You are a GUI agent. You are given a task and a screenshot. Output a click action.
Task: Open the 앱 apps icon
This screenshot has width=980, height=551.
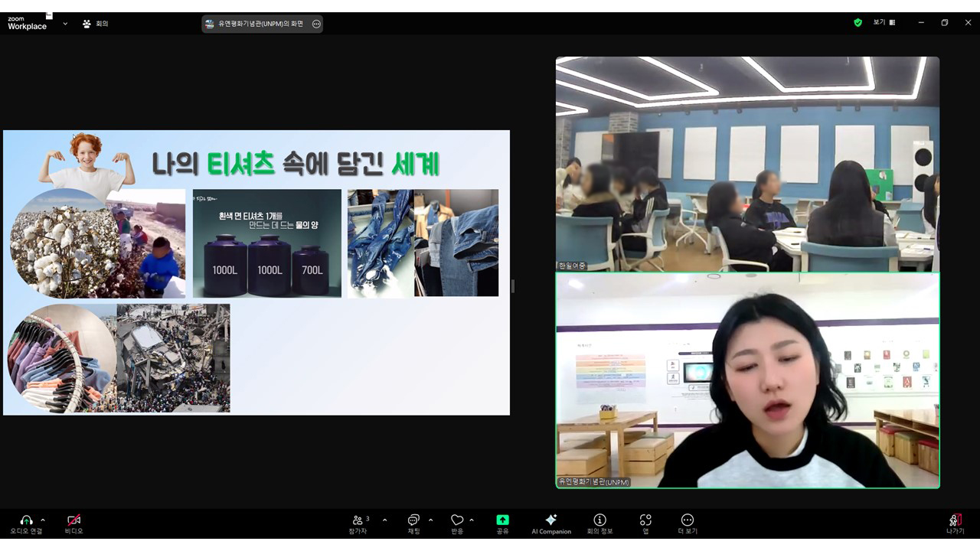pyautogui.click(x=645, y=520)
